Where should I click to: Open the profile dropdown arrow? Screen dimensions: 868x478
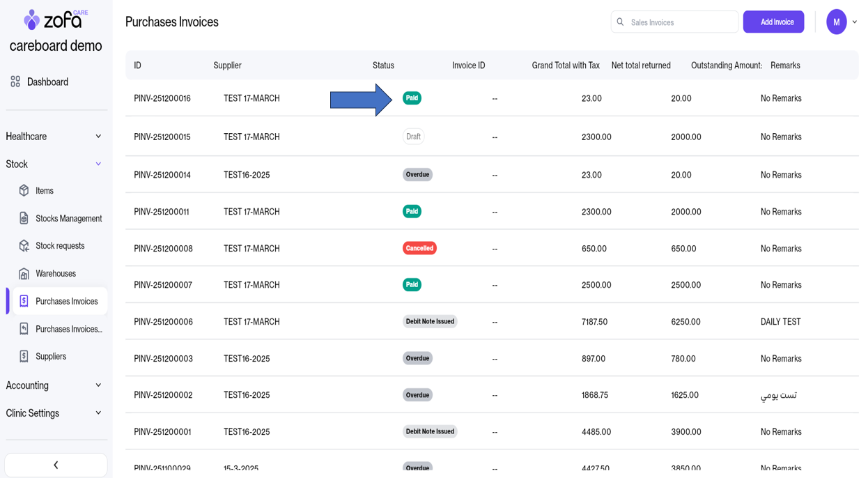point(855,22)
